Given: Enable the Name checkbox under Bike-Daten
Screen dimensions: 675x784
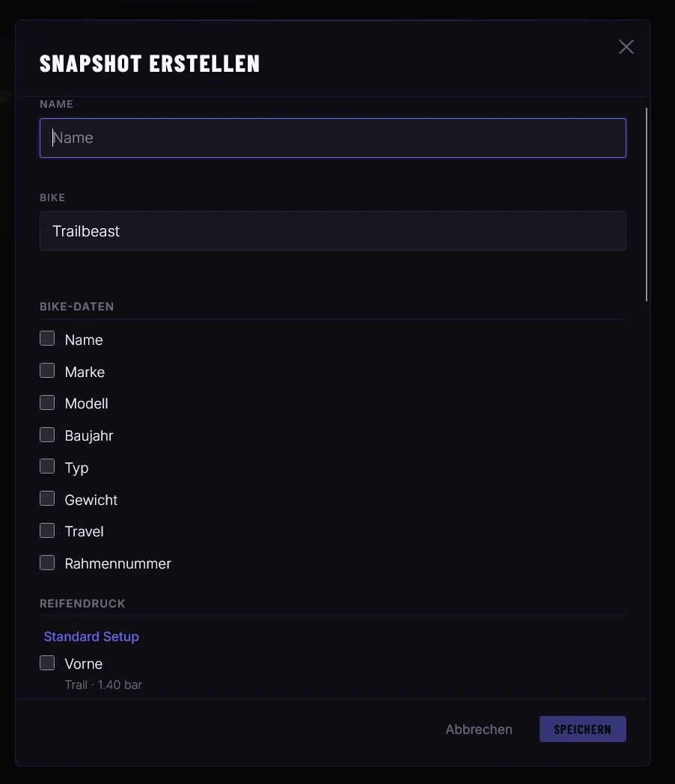Looking at the screenshot, I should tap(47, 339).
